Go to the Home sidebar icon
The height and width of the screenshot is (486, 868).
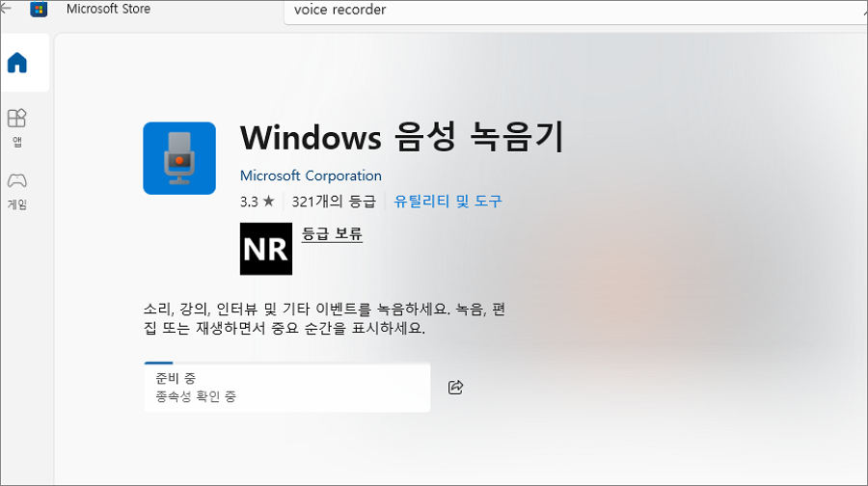coord(17,63)
